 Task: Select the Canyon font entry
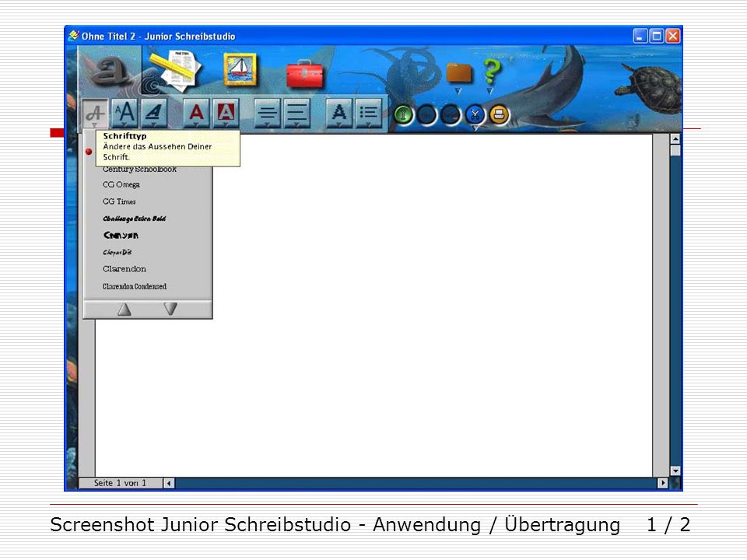coord(121,236)
